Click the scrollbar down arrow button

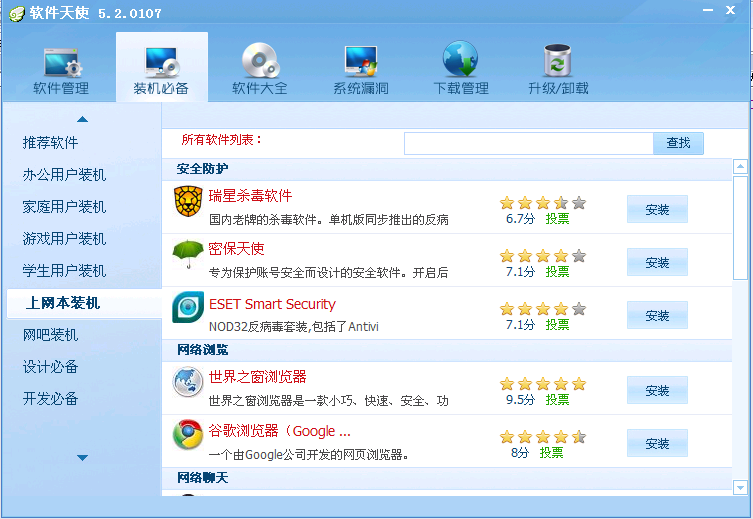pos(740,488)
